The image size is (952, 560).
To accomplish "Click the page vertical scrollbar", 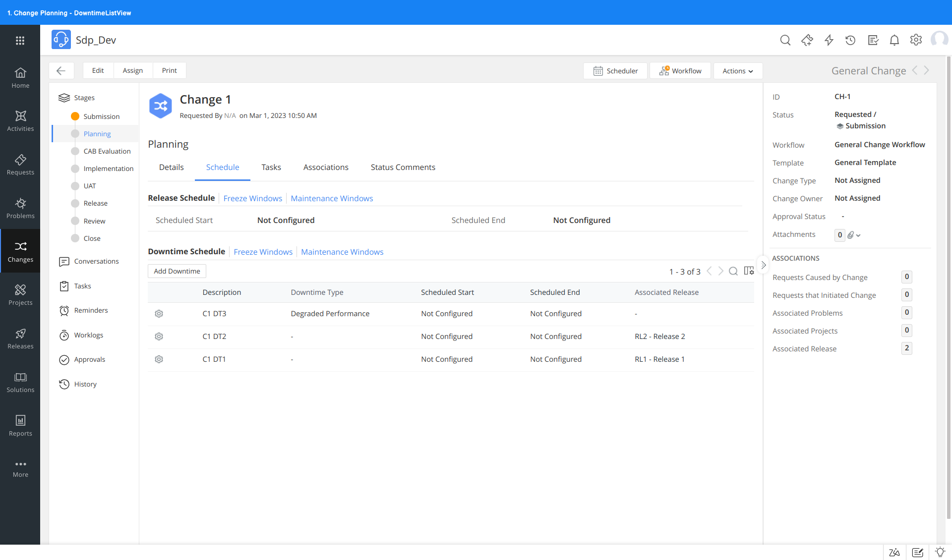I will pos(949,287).
